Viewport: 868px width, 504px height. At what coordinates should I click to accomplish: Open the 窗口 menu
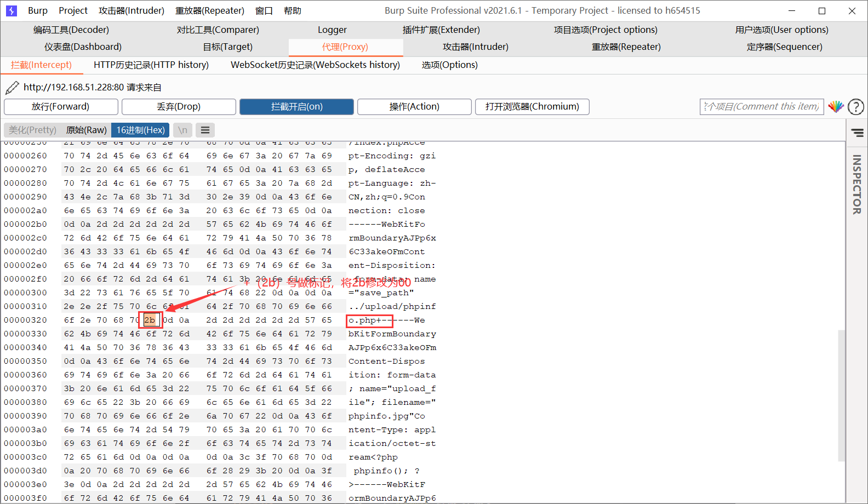point(264,10)
